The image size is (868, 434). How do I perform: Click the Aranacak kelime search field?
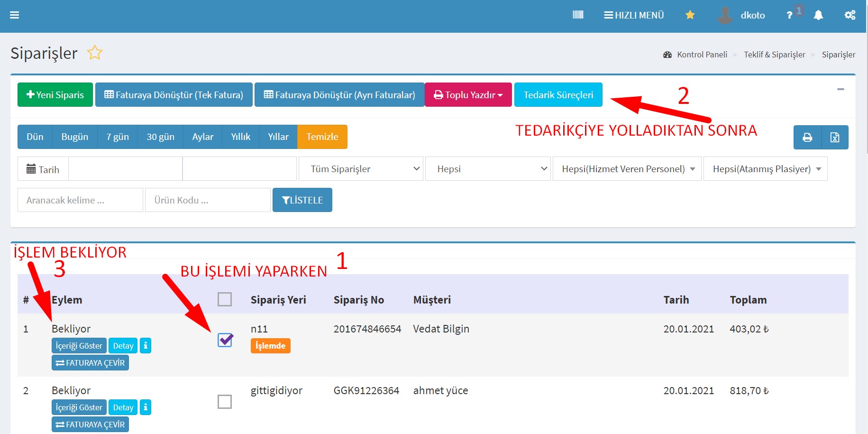(80, 200)
